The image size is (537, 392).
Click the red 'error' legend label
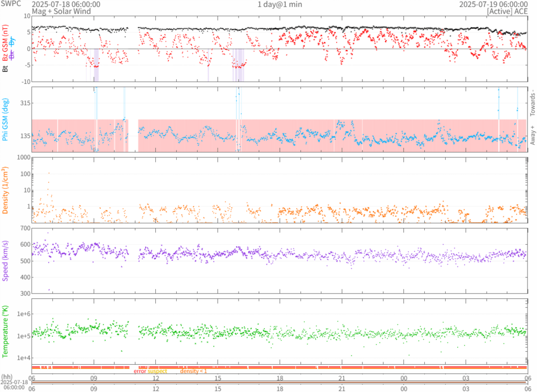click(x=140, y=371)
